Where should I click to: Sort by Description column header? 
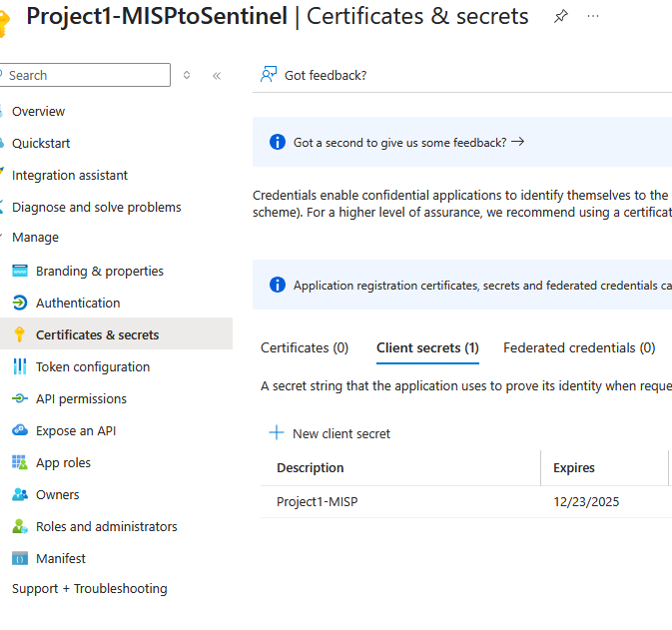[310, 467]
